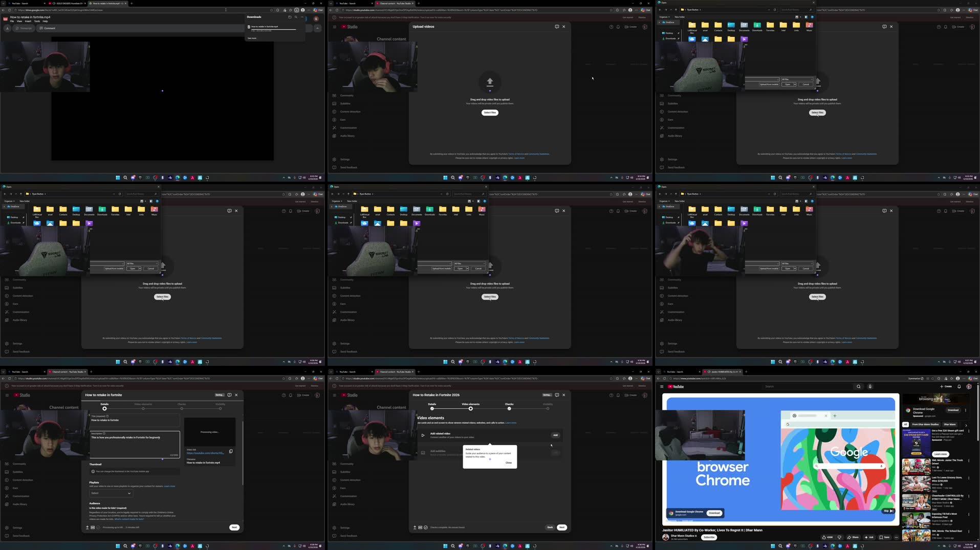Switch to the Video elements tab

[470, 404]
